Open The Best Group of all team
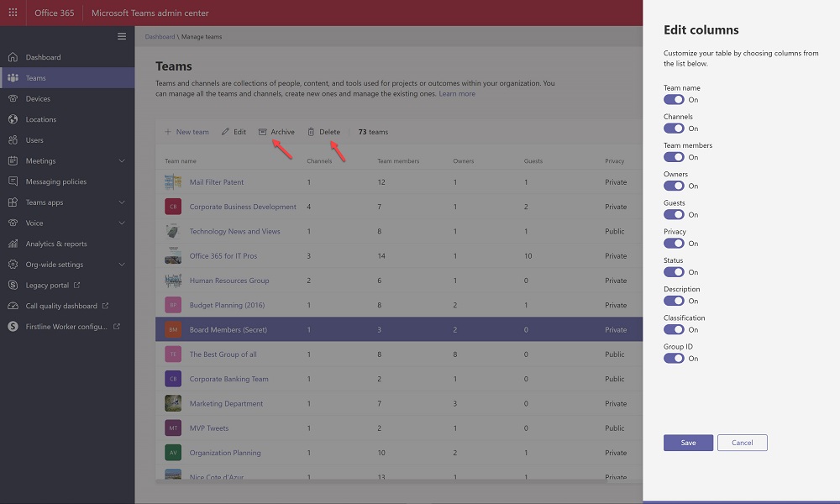This screenshot has width=840, height=504. pyautogui.click(x=223, y=354)
